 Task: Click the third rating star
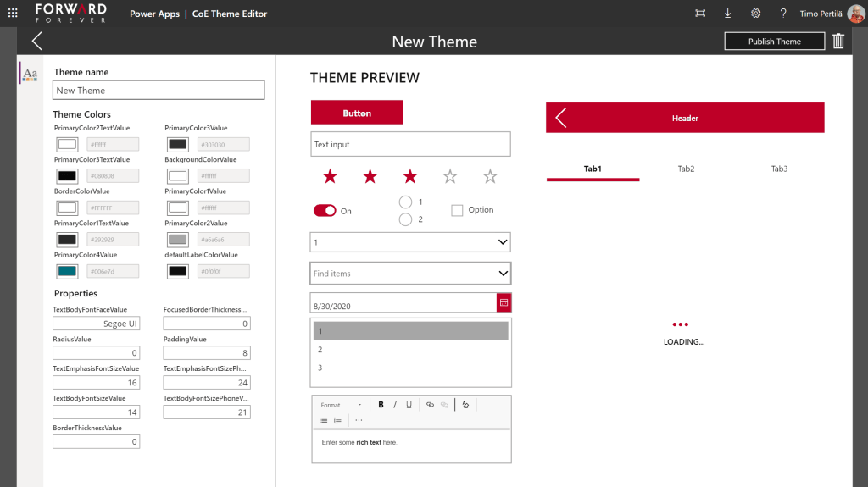coord(410,176)
